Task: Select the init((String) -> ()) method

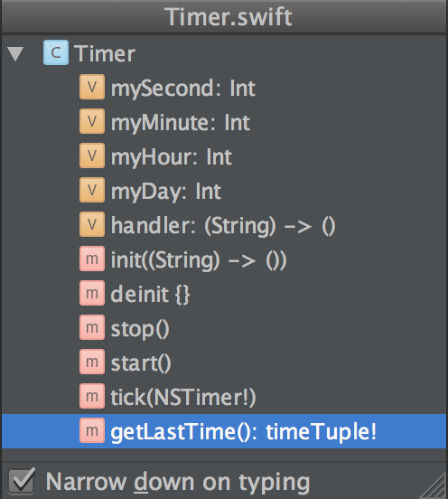Action: tap(199, 260)
